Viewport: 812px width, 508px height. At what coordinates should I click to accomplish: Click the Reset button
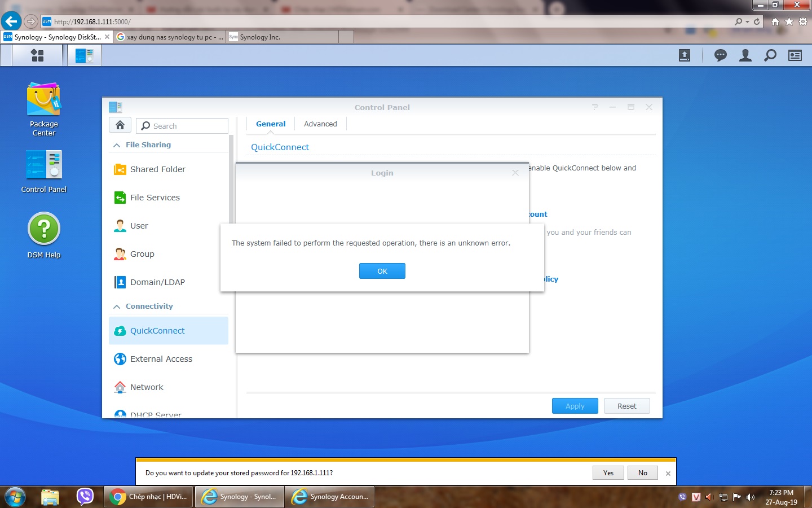pos(627,406)
